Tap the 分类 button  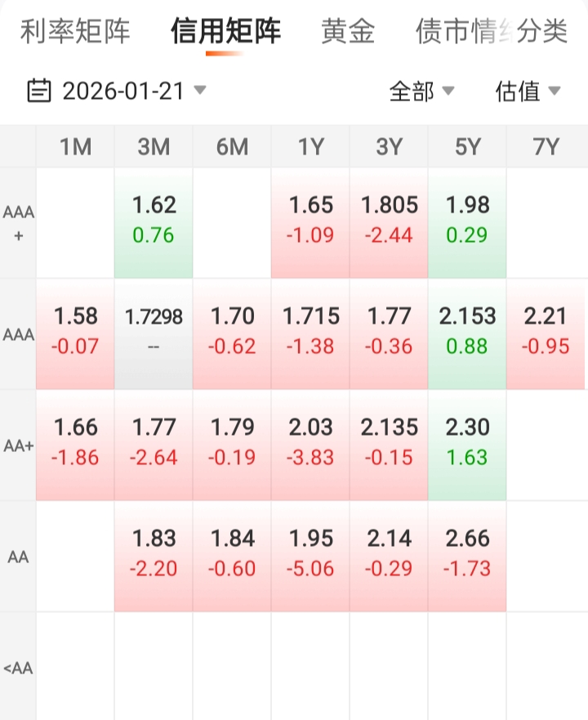543,31
